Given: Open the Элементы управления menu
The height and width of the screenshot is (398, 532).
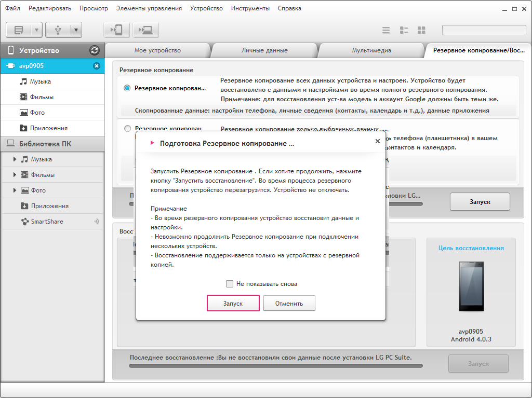Looking at the screenshot, I should click(149, 8).
